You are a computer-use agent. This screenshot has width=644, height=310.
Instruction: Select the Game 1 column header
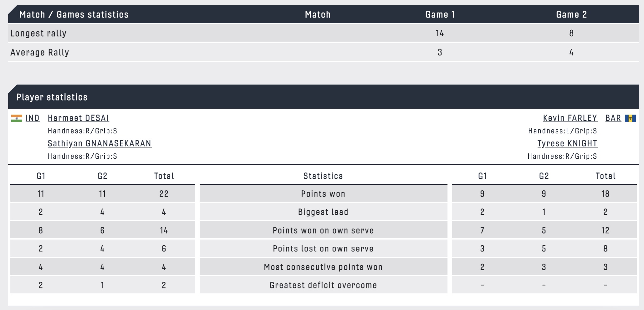pyautogui.click(x=440, y=14)
